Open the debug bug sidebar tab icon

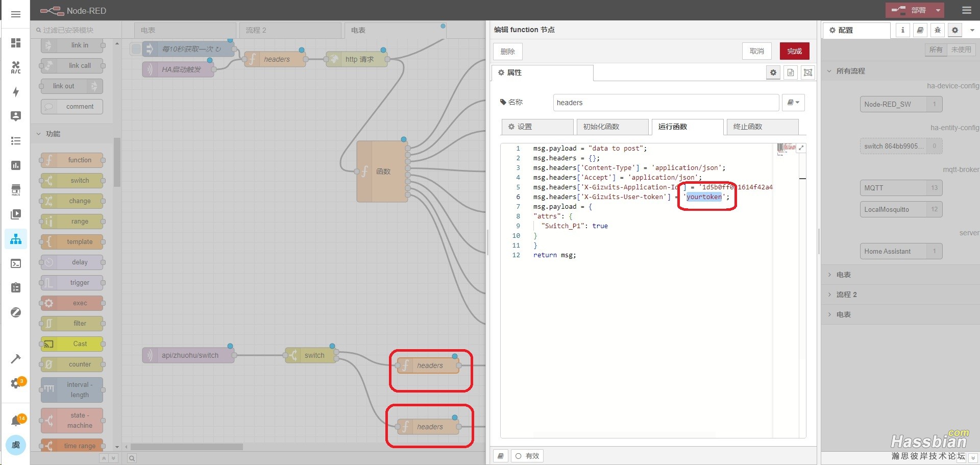click(x=938, y=30)
